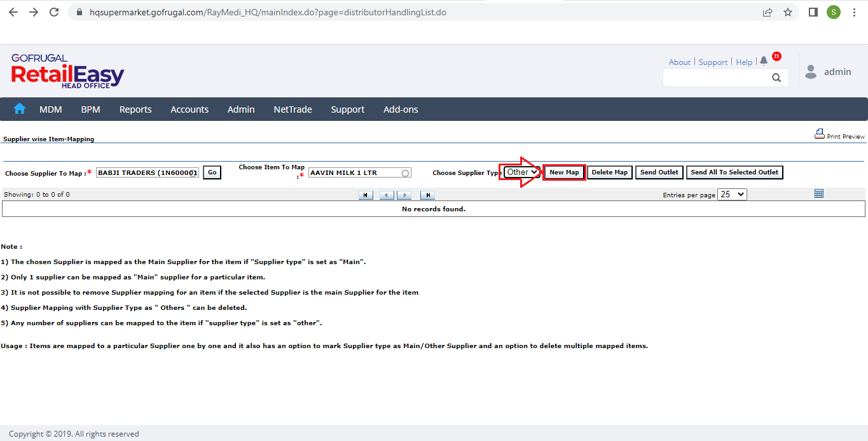The height and width of the screenshot is (441, 868).
Task: Open the Supplier Type dropdown
Action: [x=521, y=172]
